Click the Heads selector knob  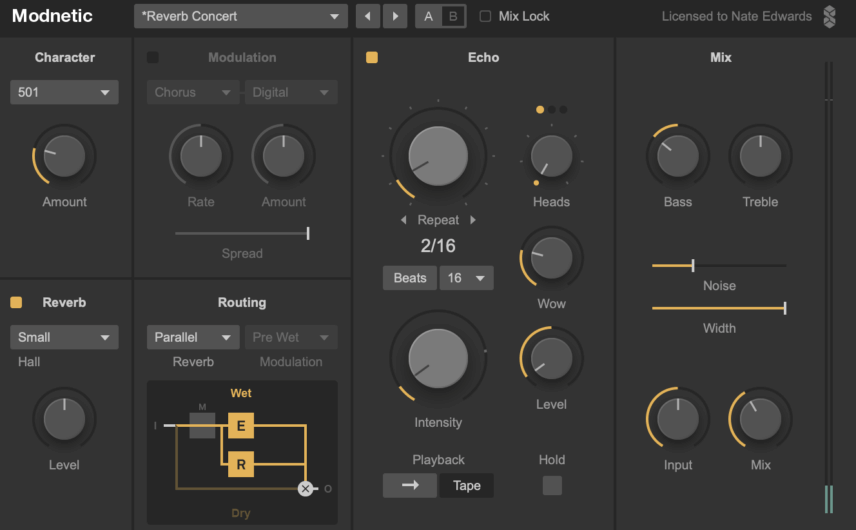click(x=551, y=157)
